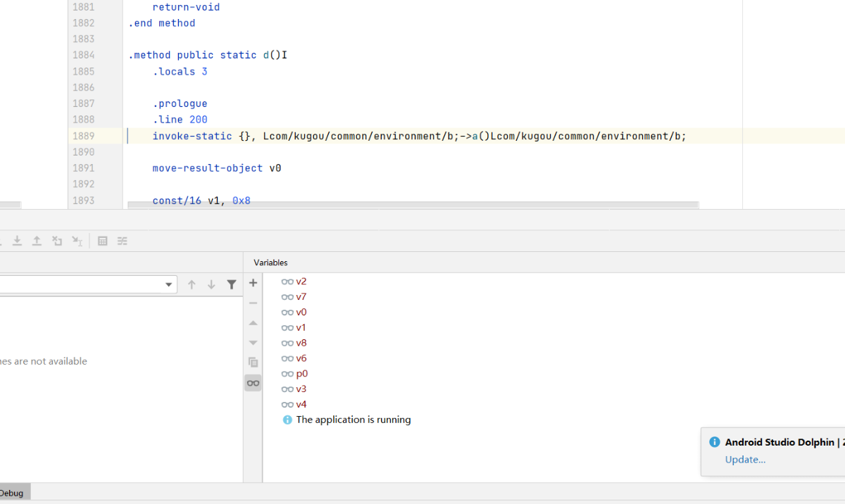
Task: Select the previous frame up arrow
Action: pyautogui.click(x=192, y=284)
